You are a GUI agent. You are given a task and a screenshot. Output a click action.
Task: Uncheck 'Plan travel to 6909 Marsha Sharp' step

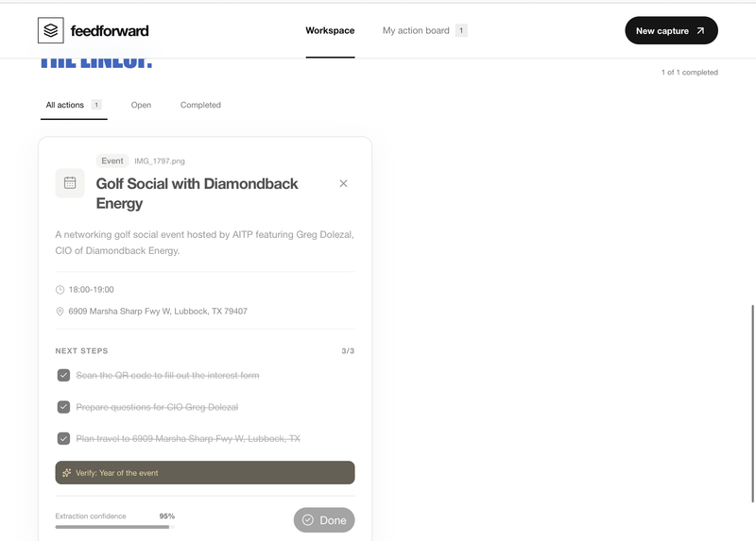63,438
